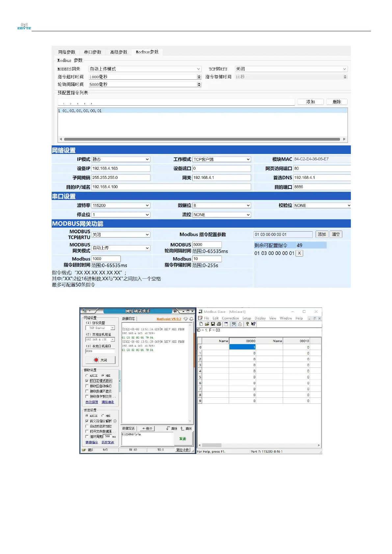The height and width of the screenshot is (554, 392).
Task: Click green 发送 send button in NetAssist
Action: tap(183, 439)
